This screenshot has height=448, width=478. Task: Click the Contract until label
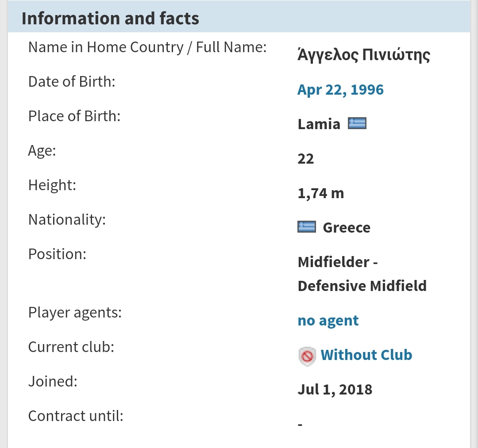76,416
